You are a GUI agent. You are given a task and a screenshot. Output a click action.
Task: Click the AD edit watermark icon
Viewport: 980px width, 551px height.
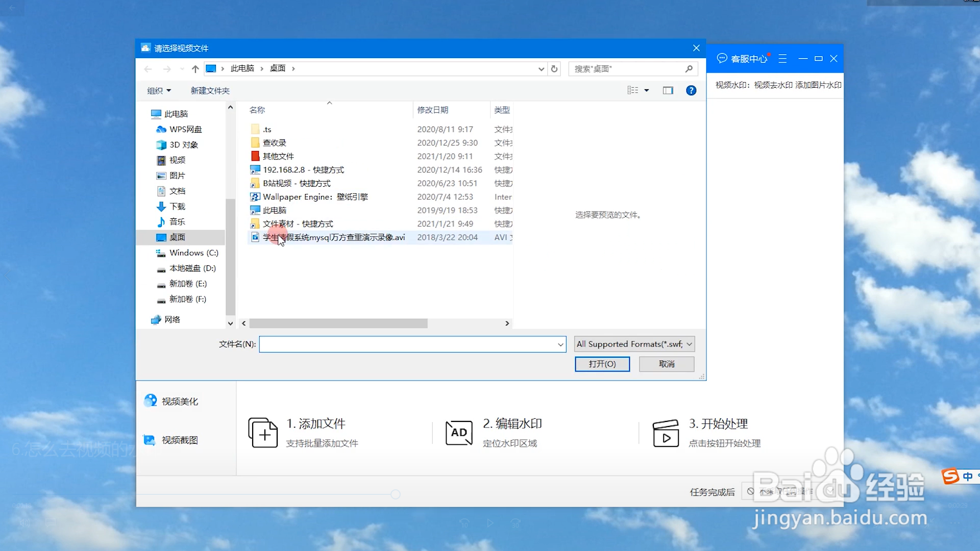tap(458, 433)
